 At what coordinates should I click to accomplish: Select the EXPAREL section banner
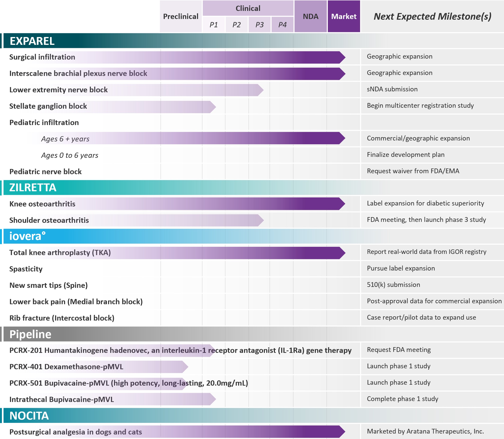pyautogui.click(x=32, y=41)
